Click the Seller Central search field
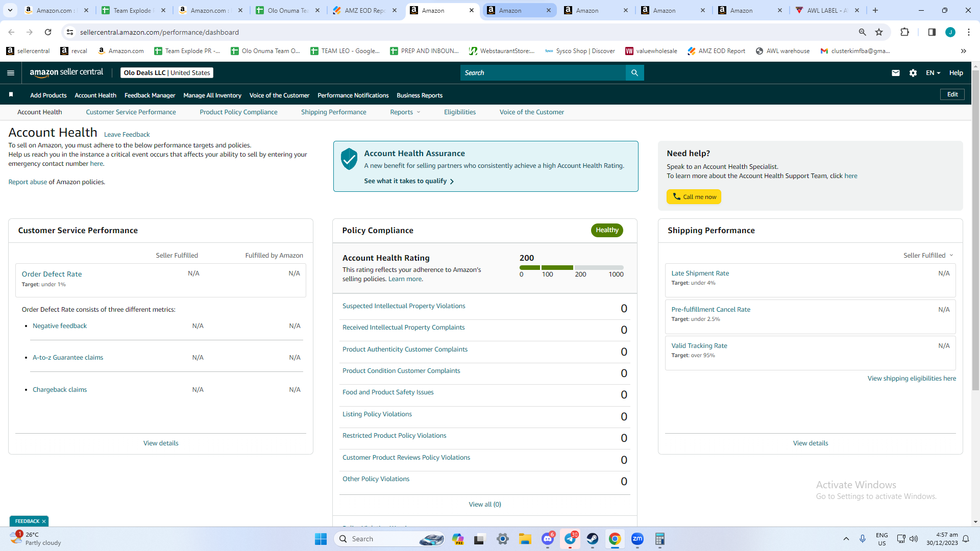 tap(543, 73)
